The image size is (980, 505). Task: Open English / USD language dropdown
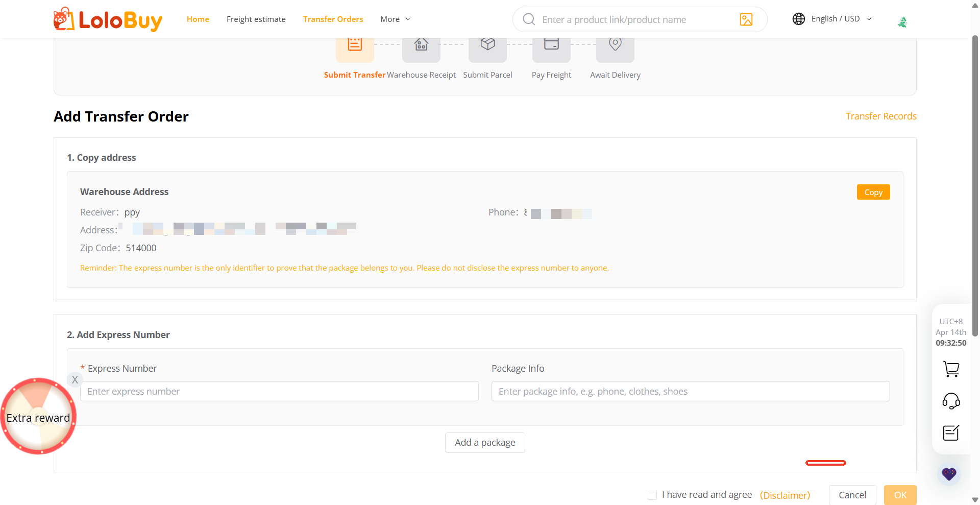coord(841,19)
